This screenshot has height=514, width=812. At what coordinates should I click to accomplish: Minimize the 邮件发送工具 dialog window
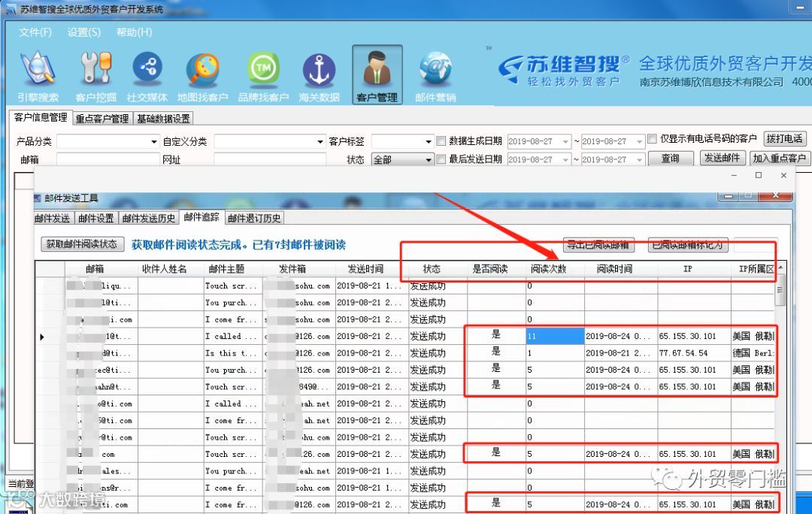(728, 195)
